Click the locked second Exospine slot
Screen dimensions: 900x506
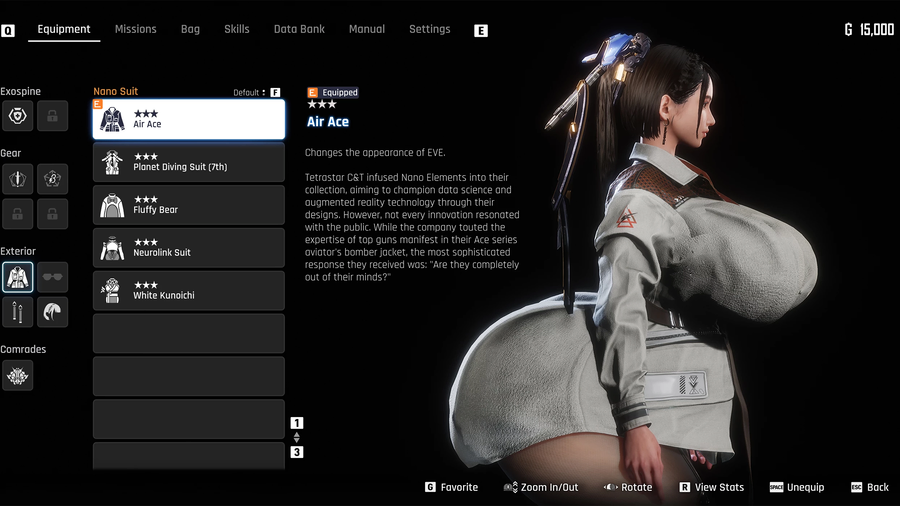click(52, 116)
